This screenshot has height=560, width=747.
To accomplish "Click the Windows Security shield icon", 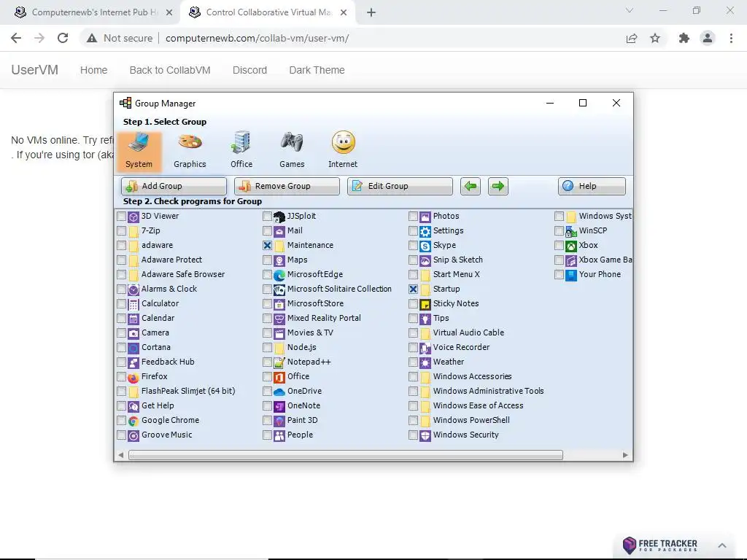I will (x=425, y=435).
